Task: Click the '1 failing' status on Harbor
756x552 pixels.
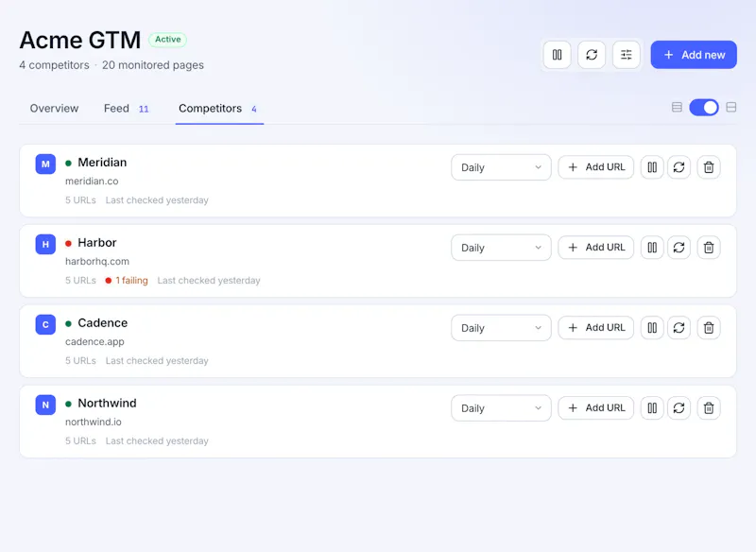Action: (x=127, y=281)
